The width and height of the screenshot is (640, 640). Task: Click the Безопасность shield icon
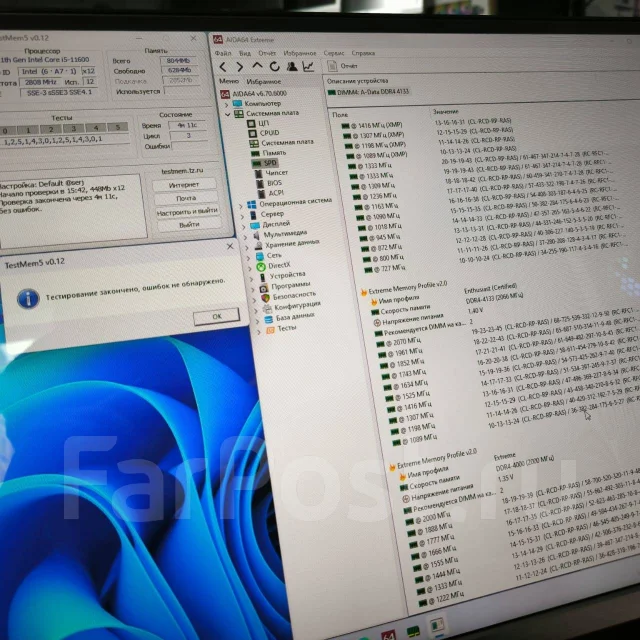coord(265,298)
